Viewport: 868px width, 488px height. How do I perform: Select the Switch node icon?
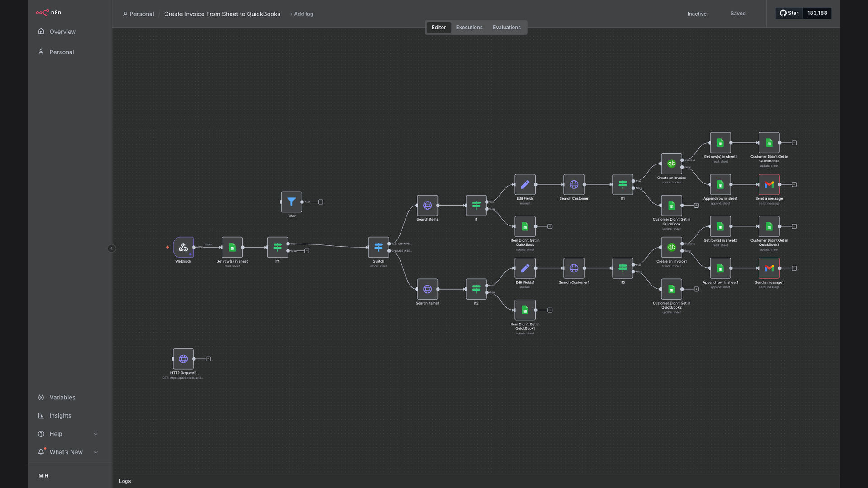pyautogui.click(x=378, y=247)
